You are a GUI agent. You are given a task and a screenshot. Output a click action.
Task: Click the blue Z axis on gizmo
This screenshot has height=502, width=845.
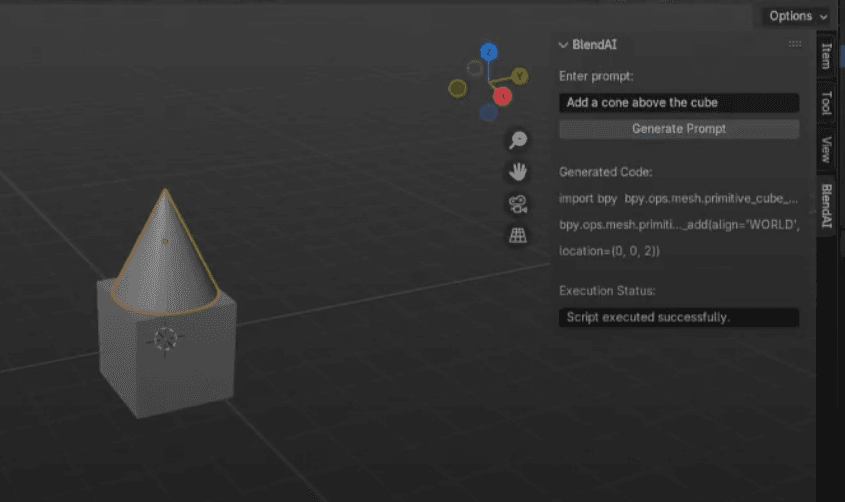[489, 52]
